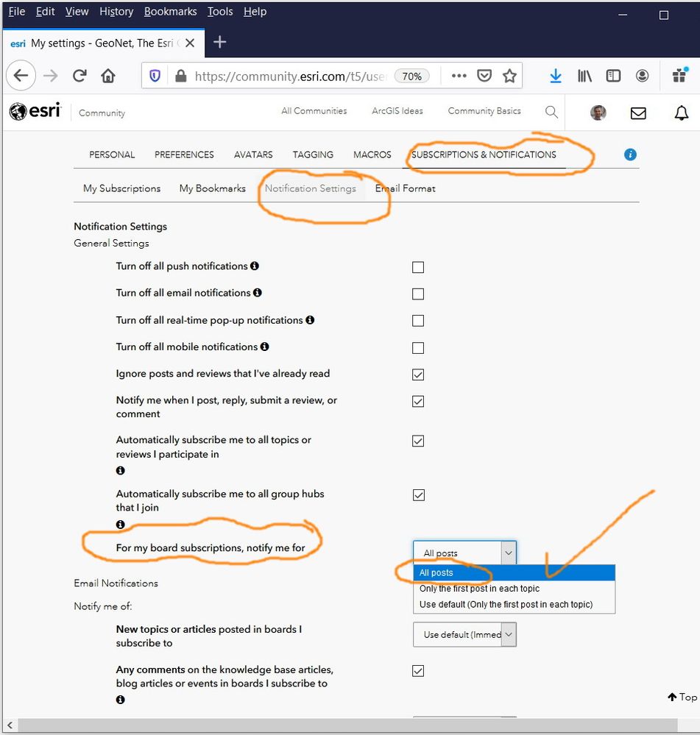Open the Edit menu

46,11
